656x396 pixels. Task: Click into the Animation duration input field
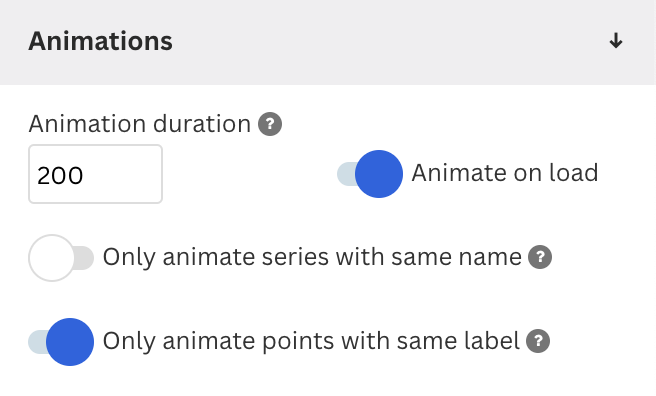click(95, 174)
